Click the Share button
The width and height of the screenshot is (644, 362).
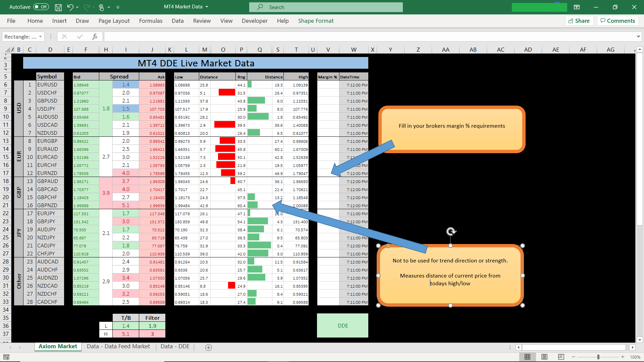pyautogui.click(x=579, y=21)
